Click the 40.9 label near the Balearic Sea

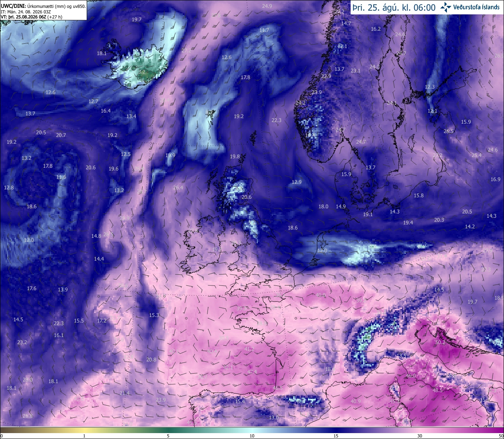(356, 402)
